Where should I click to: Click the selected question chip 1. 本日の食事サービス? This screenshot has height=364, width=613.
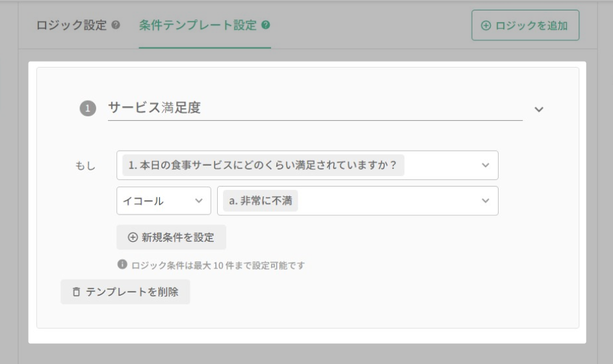point(263,165)
